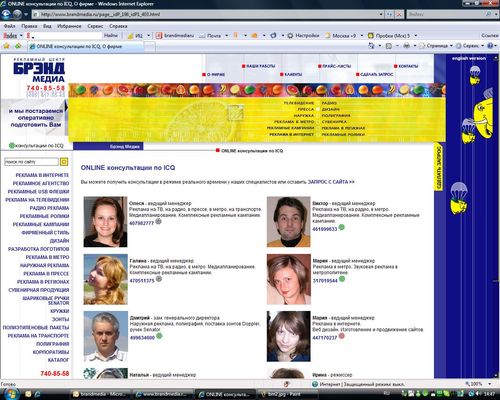
Task: Open the Yandex logo dropdown arrow
Action: coord(21,35)
